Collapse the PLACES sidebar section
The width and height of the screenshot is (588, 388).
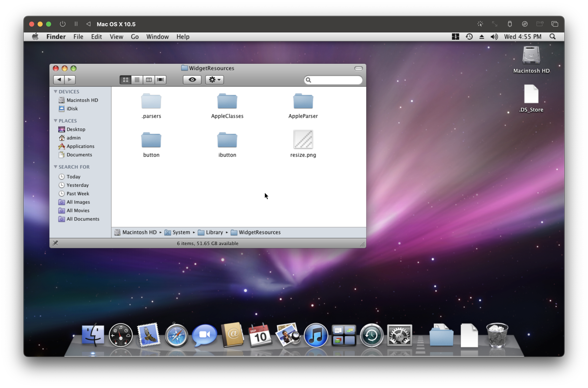click(55, 121)
